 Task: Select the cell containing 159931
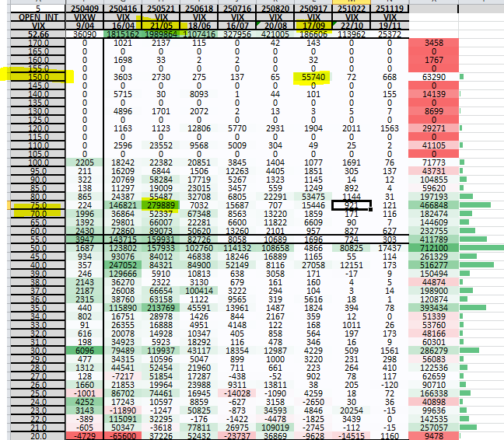click(161, 239)
